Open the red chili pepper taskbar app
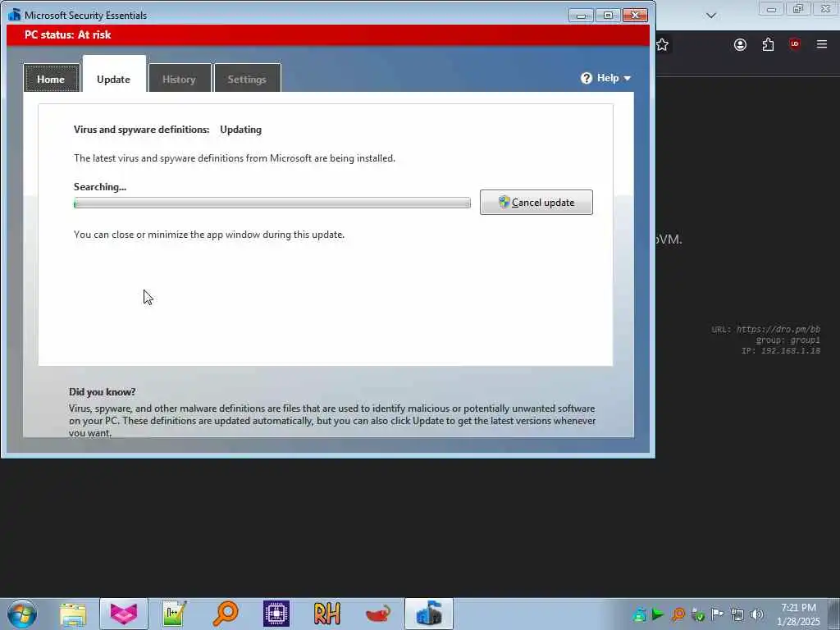Screen dimensions: 840x630 (378, 614)
